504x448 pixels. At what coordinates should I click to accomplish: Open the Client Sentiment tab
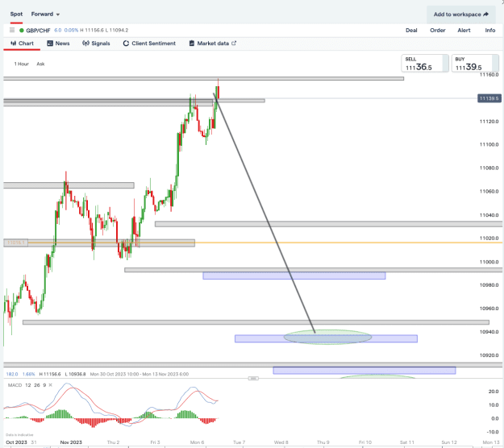pyautogui.click(x=149, y=44)
